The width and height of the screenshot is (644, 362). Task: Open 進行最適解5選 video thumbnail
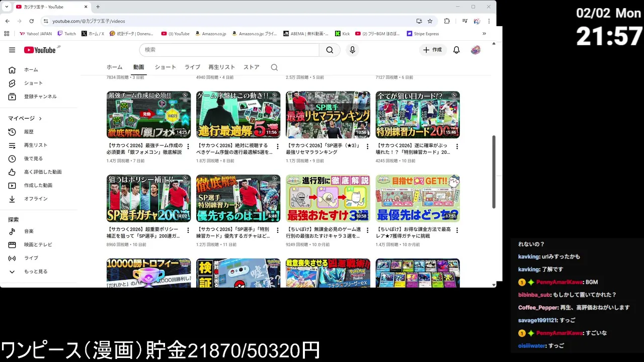pos(238,115)
